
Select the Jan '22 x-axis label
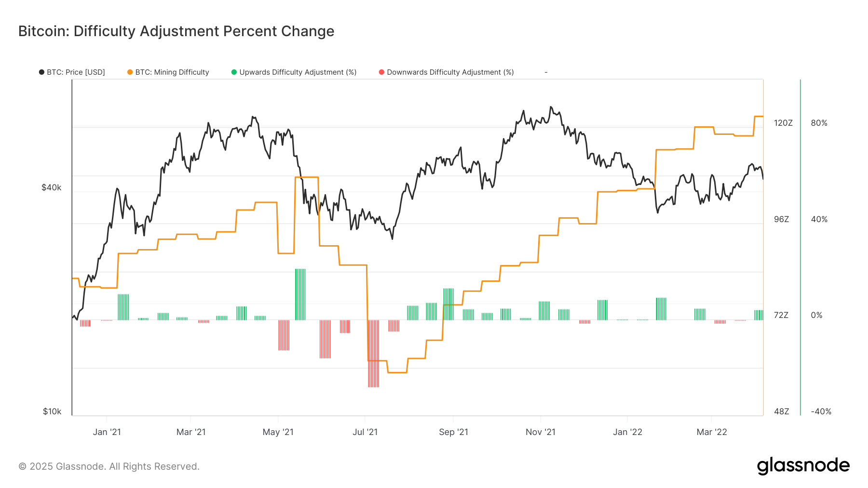(x=627, y=432)
